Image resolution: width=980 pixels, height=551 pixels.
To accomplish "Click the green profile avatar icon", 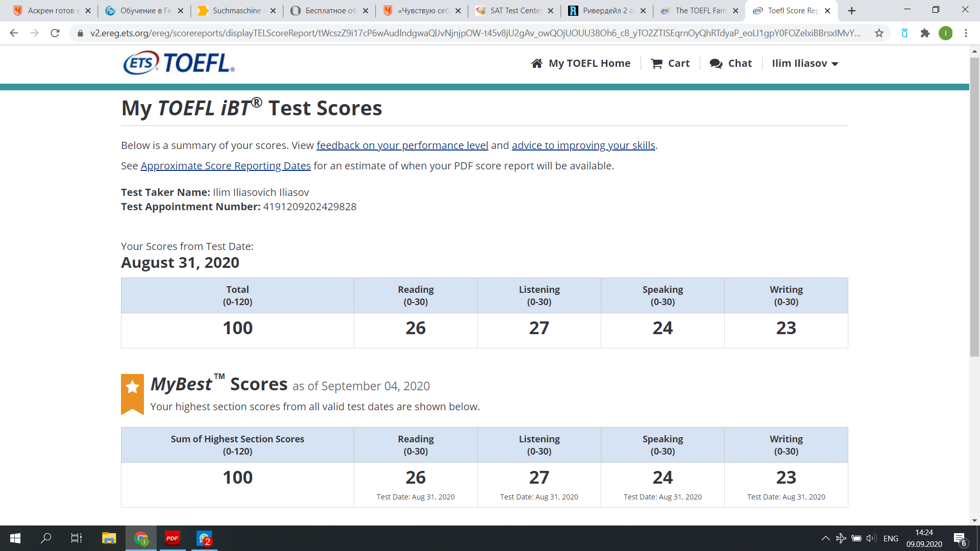I will 945,33.
